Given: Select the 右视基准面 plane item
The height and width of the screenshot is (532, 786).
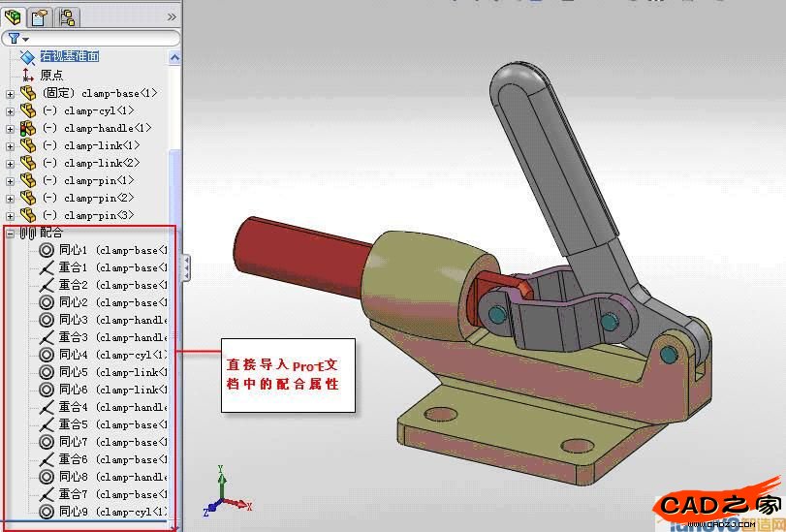Looking at the screenshot, I should [70, 57].
